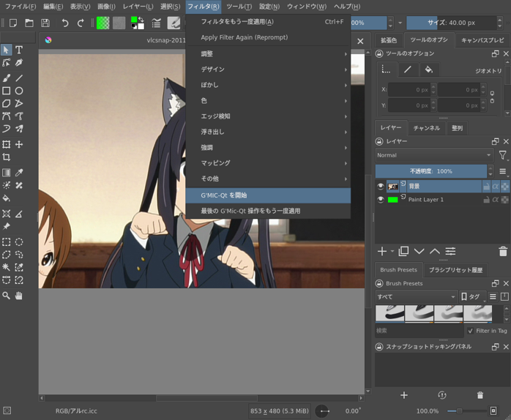Open the Normal blending mode dropdown

click(434, 155)
